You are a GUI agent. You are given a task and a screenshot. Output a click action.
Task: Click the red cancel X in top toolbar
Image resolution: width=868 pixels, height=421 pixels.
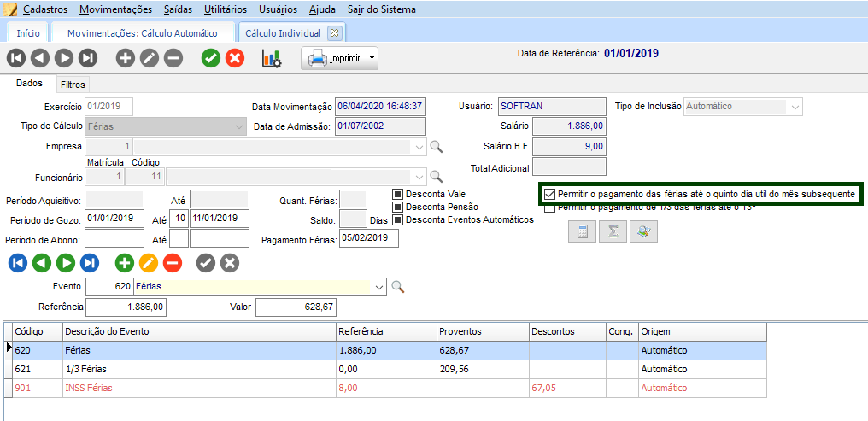point(234,58)
